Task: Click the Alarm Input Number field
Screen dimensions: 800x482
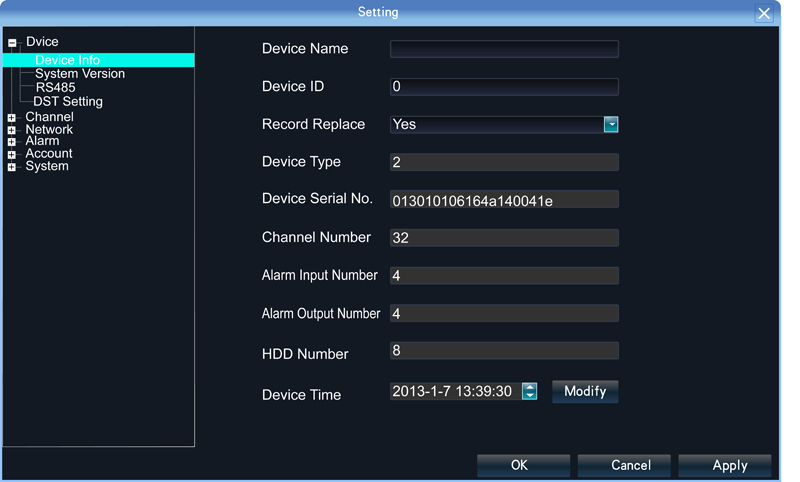Action: (504, 276)
